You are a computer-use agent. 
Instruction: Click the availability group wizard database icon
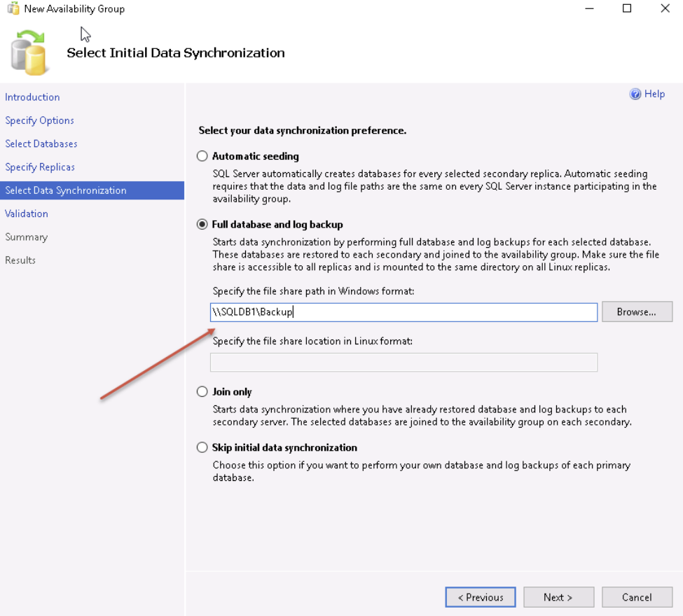29,52
